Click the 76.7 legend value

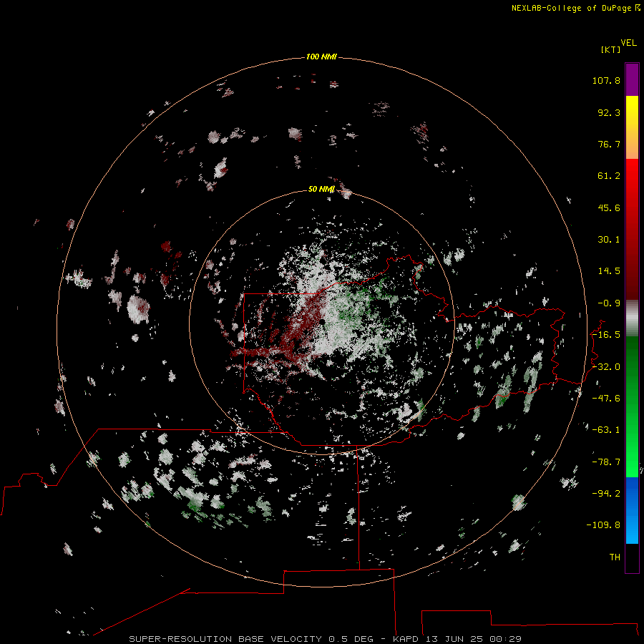coord(609,144)
